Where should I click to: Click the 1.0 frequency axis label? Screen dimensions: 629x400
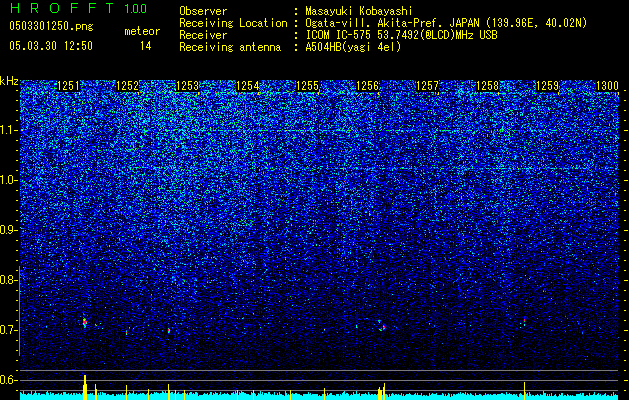(x=7, y=181)
